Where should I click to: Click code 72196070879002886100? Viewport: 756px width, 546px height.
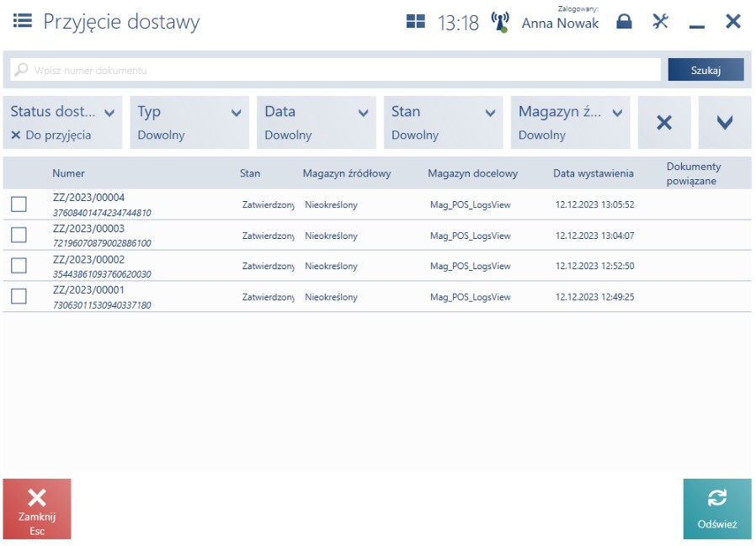(x=102, y=243)
